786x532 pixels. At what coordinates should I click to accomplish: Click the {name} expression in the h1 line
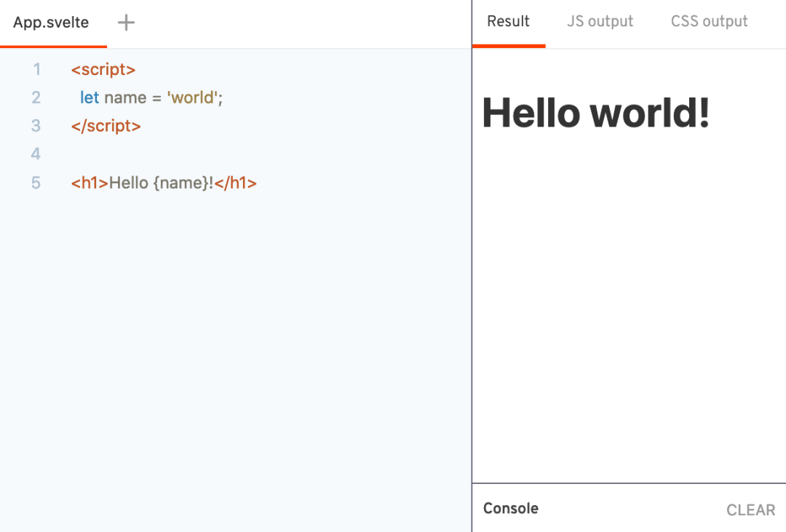(180, 183)
